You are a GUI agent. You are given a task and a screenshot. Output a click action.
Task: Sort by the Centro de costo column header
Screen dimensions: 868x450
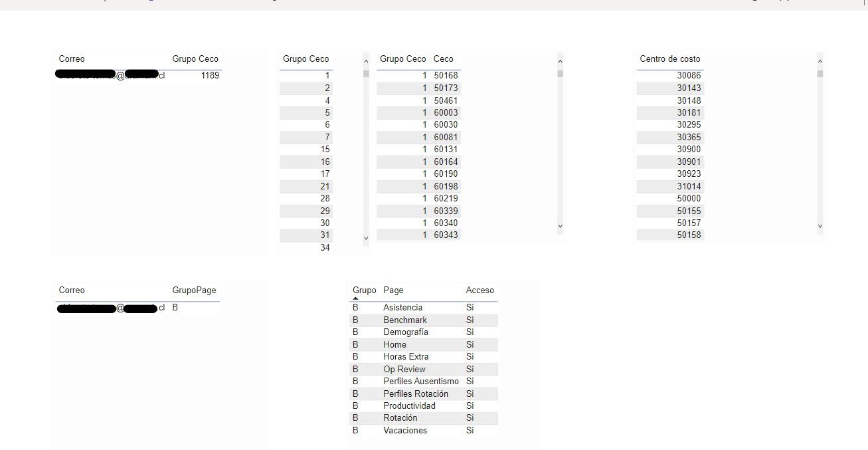pyautogui.click(x=670, y=59)
